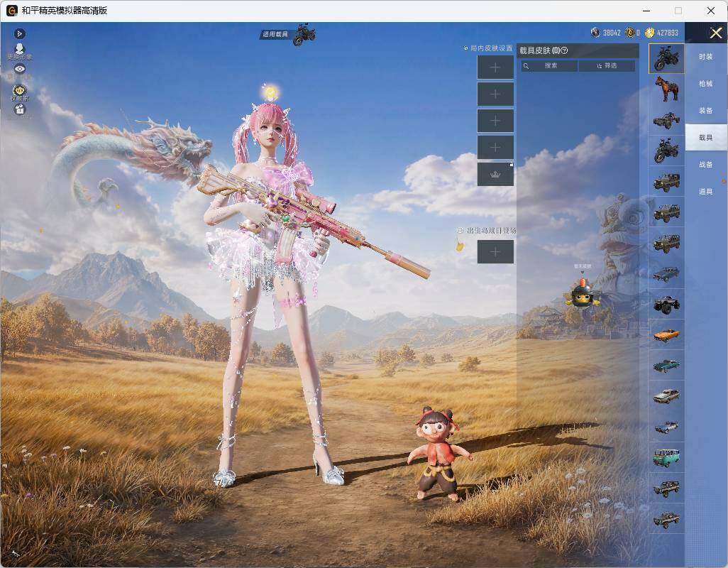Choose the black monster truck icon
This screenshot has height=568, width=728.
point(666,304)
